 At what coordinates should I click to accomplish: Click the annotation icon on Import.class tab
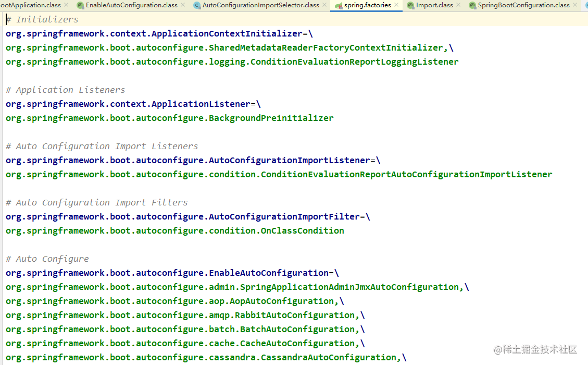[410, 5]
